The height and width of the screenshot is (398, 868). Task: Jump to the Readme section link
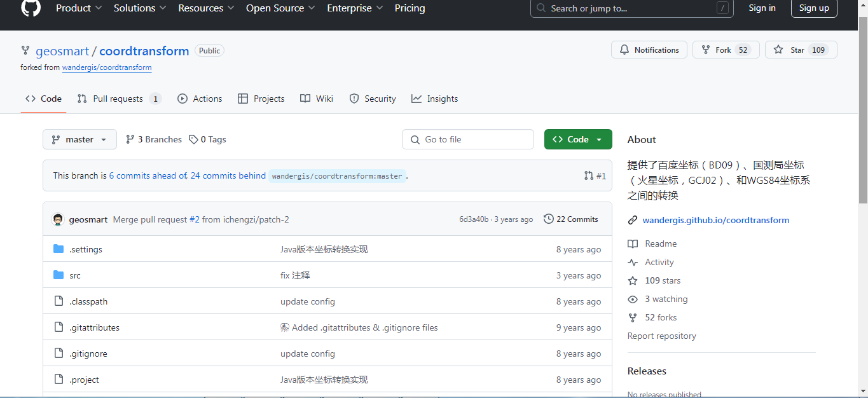(x=652, y=244)
